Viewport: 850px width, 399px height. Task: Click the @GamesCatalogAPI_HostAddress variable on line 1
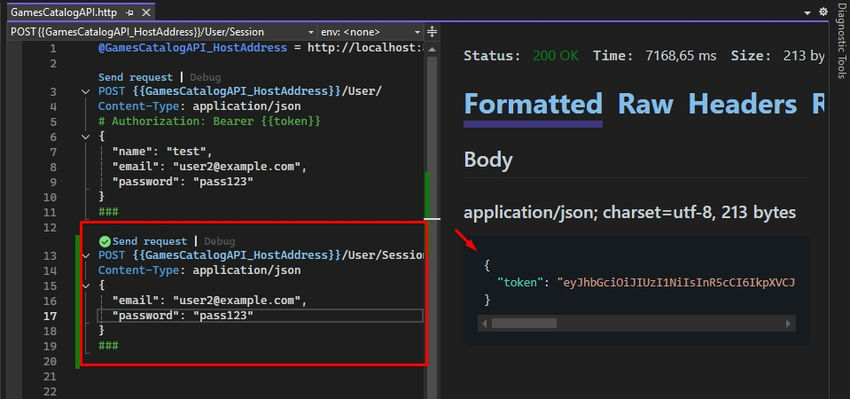coord(192,48)
